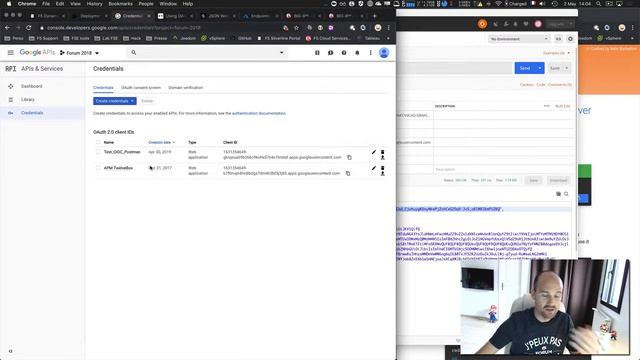640x360 pixels.
Task: Open a new Chrome tab with plus button
Action: click(374, 16)
